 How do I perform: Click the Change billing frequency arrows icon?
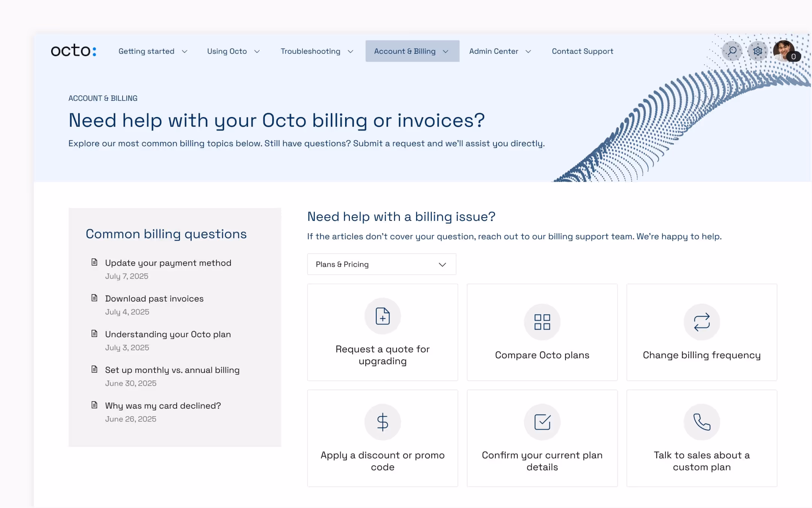click(701, 322)
